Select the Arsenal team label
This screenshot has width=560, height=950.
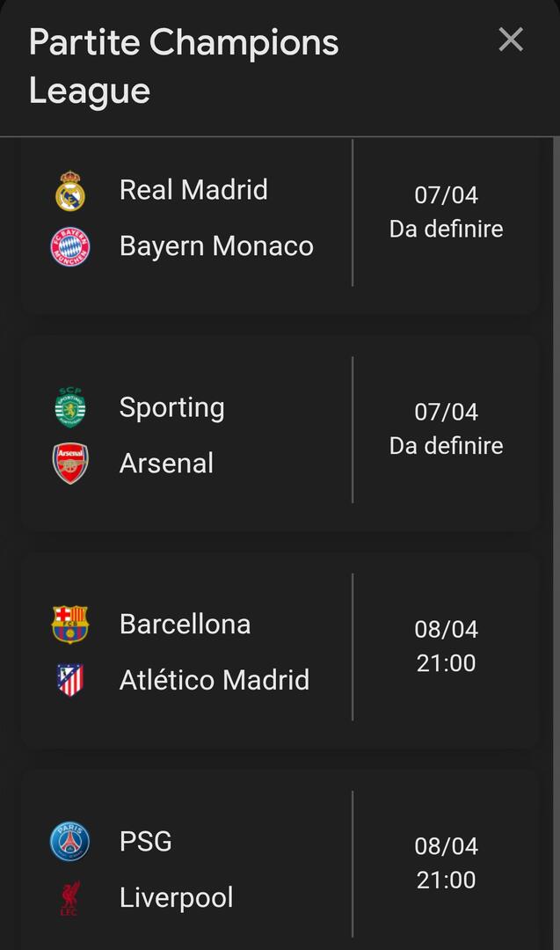coord(166,463)
